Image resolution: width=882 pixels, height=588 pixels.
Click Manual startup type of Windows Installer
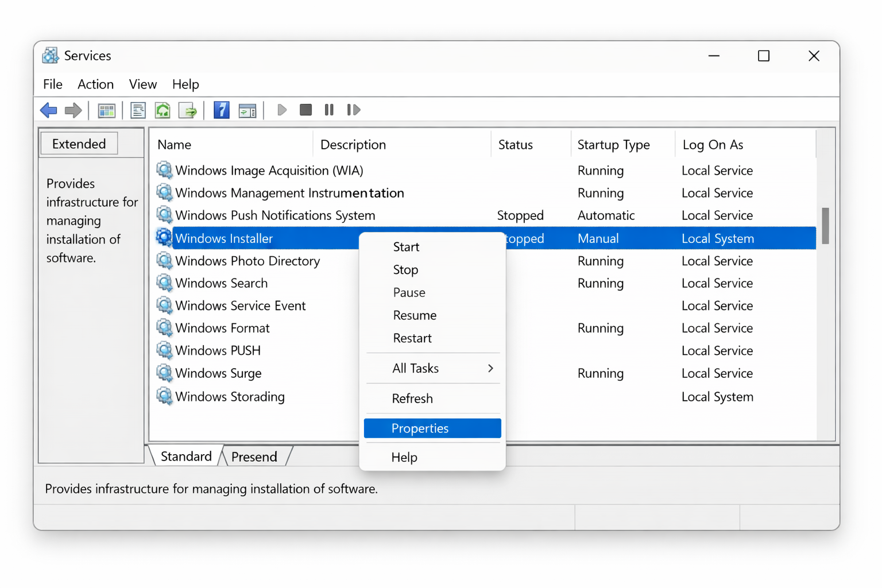click(x=598, y=238)
